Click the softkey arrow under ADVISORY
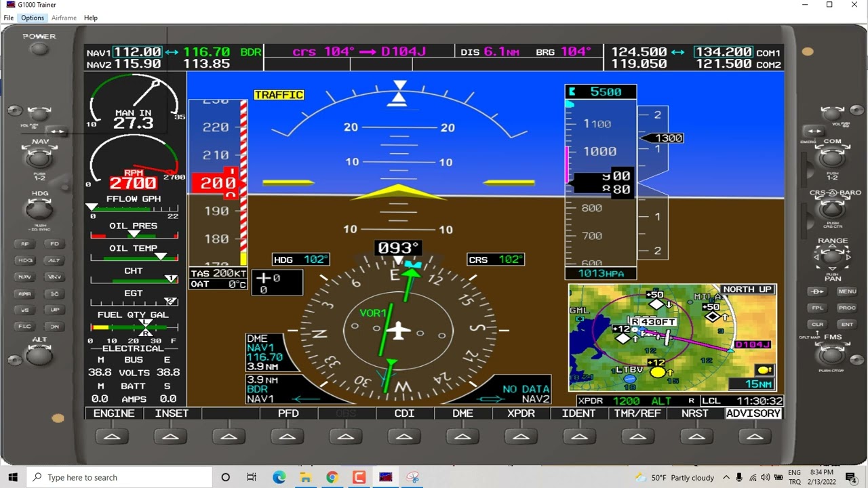Image resolution: width=868 pixels, height=488 pixels. tap(754, 437)
